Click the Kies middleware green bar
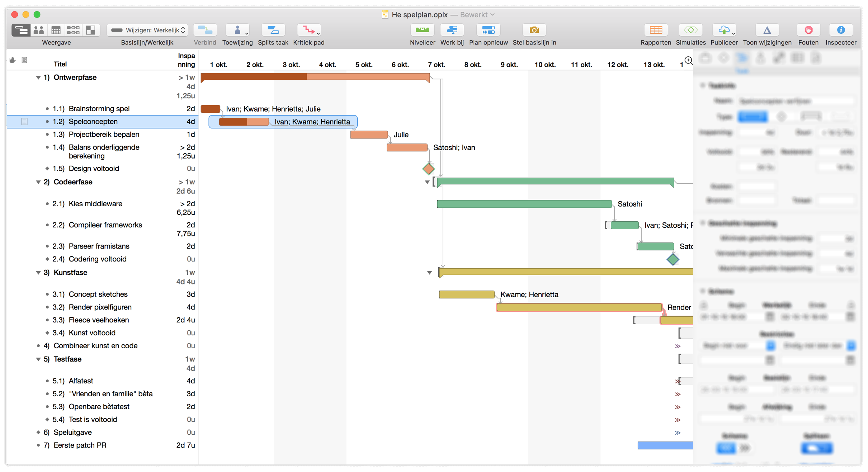Image resolution: width=868 pixels, height=472 pixels. (x=524, y=204)
